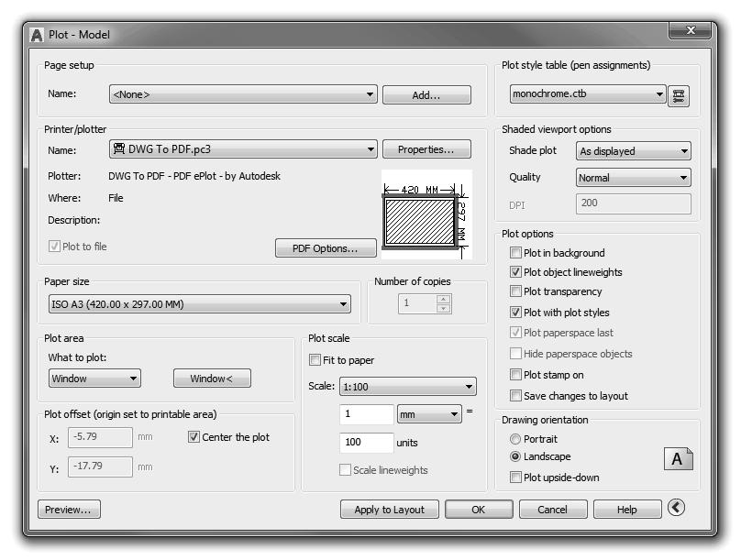Enable Fit to paper
The height and width of the screenshot is (560, 741).
315,360
